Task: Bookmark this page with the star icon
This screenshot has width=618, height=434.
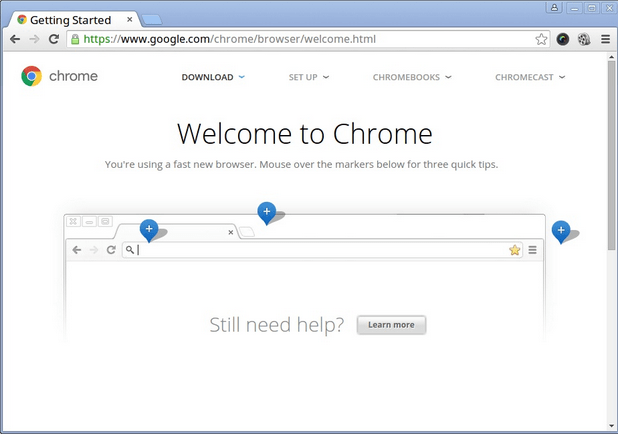Action: coord(541,39)
